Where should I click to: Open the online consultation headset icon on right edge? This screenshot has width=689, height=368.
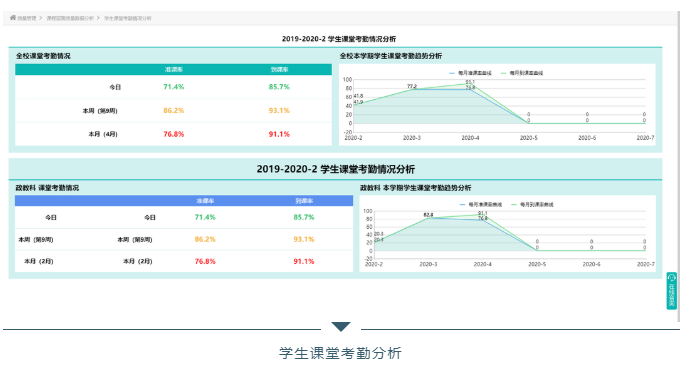tap(672, 278)
